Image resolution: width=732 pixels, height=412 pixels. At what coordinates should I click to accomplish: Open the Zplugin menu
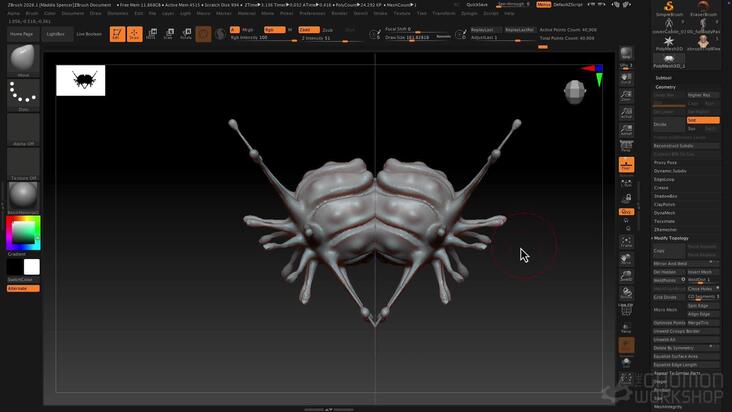[x=469, y=14]
